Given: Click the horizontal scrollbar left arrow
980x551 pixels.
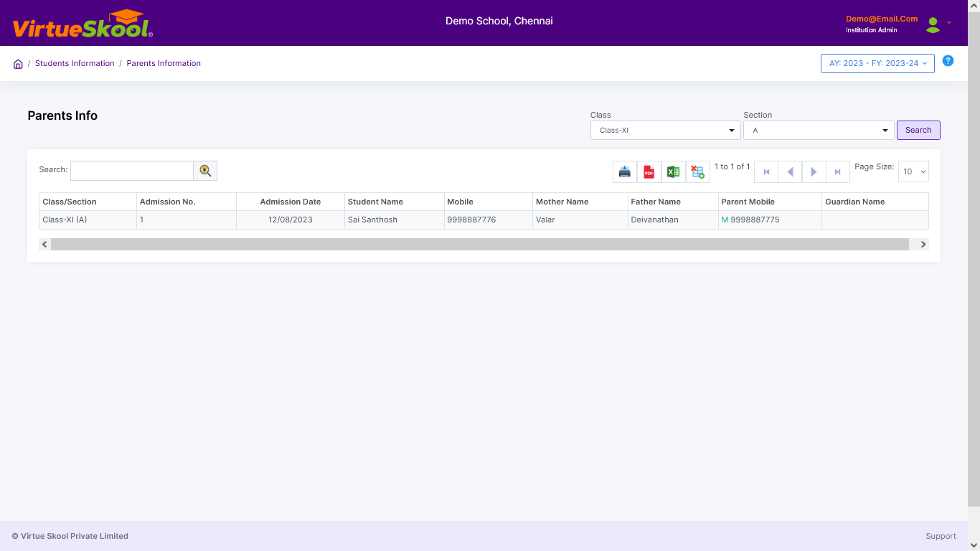Looking at the screenshot, I should pos(44,245).
